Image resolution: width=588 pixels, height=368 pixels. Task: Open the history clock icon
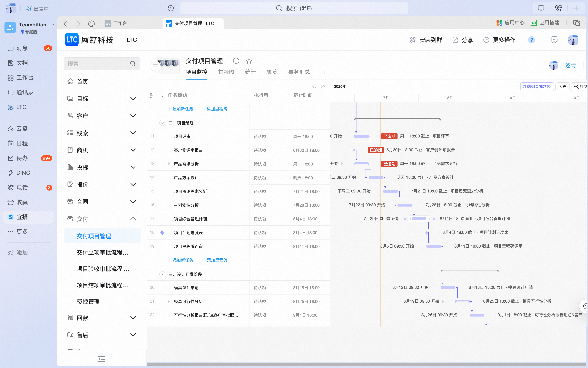pyautogui.click(x=171, y=8)
